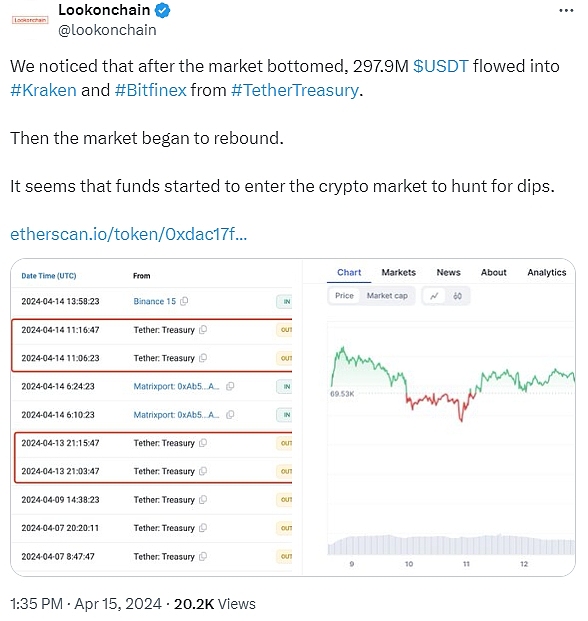The height and width of the screenshot is (621, 588).
Task: Copy the Binance 15 address icon
Action: point(184,301)
